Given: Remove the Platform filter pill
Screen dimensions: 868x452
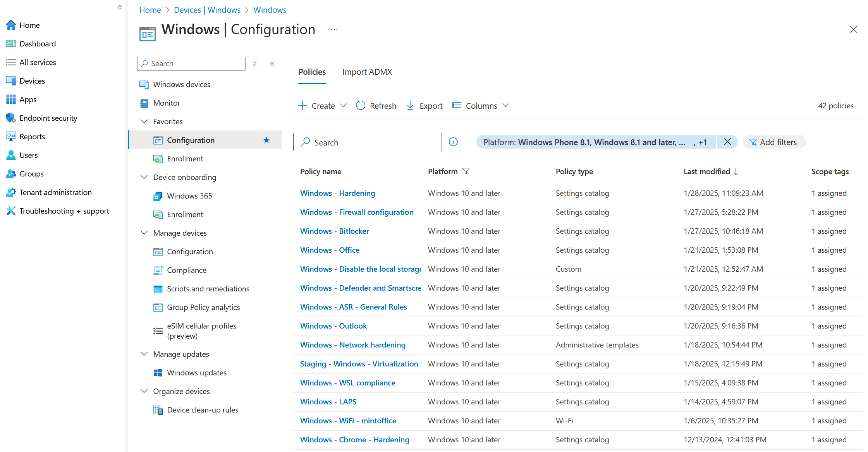Looking at the screenshot, I should pyautogui.click(x=727, y=142).
